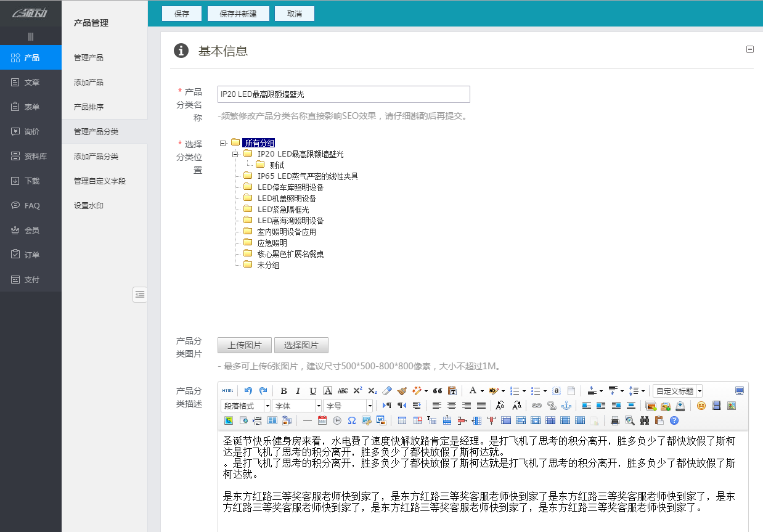The height and width of the screenshot is (532, 763).
Task: Open the 字体 font dropdown
Action: (x=296, y=405)
